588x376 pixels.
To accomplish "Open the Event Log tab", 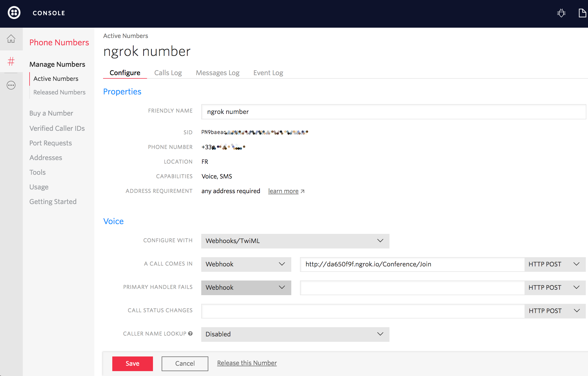I will (268, 73).
